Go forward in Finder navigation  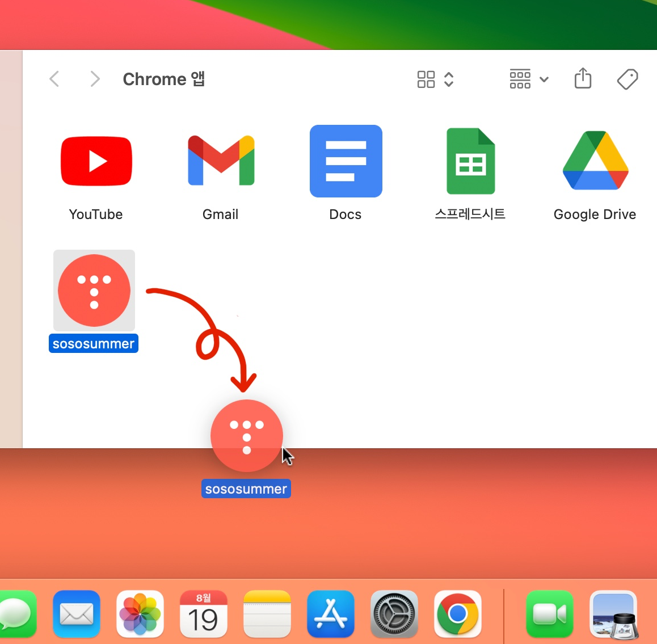pos(95,79)
